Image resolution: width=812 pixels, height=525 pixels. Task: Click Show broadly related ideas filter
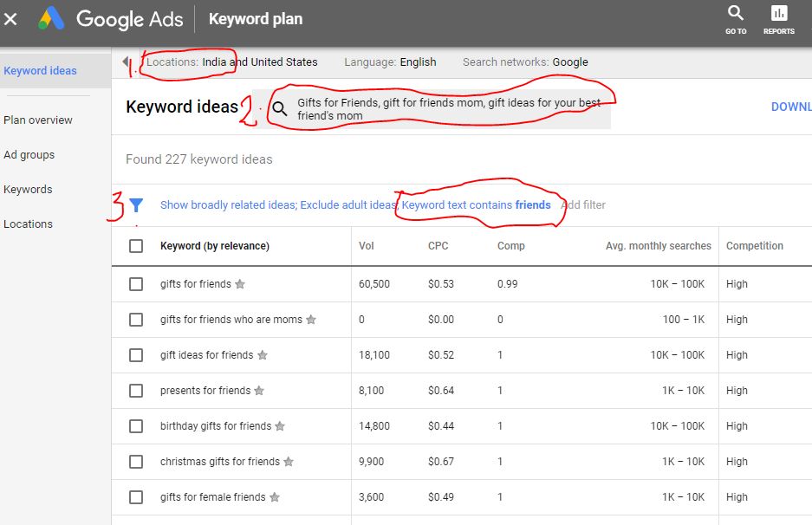point(227,205)
